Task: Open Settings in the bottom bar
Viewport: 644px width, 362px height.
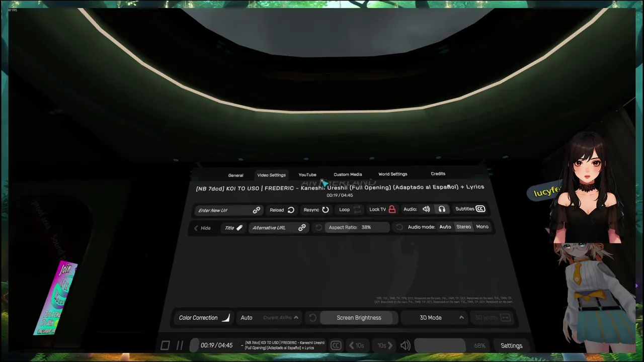Action: pyautogui.click(x=511, y=345)
